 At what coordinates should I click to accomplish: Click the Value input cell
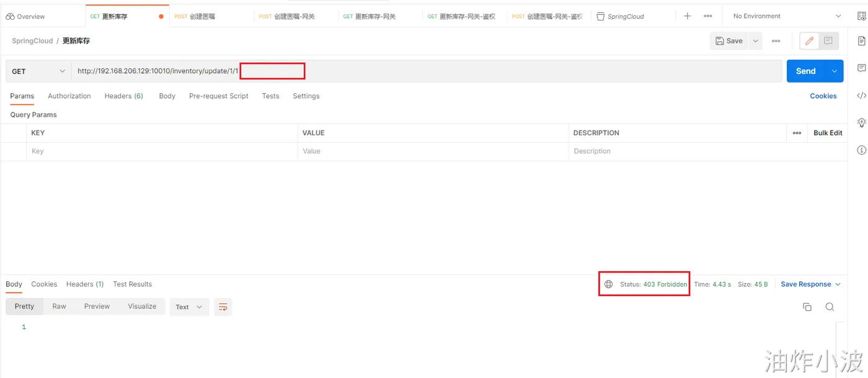pos(433,151)
